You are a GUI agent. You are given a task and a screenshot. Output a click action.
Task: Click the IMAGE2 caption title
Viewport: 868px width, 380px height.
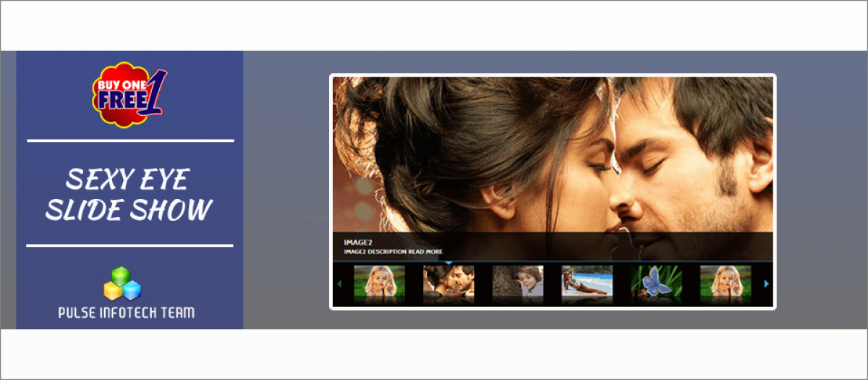[x=357, y=242]
